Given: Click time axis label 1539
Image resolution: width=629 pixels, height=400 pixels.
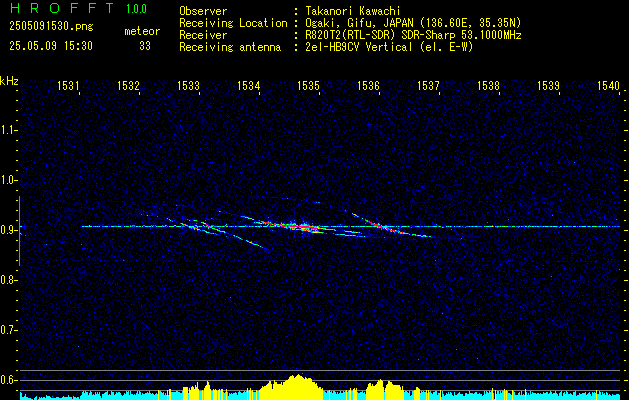Looking at the screenshot, I should (548, 85).
